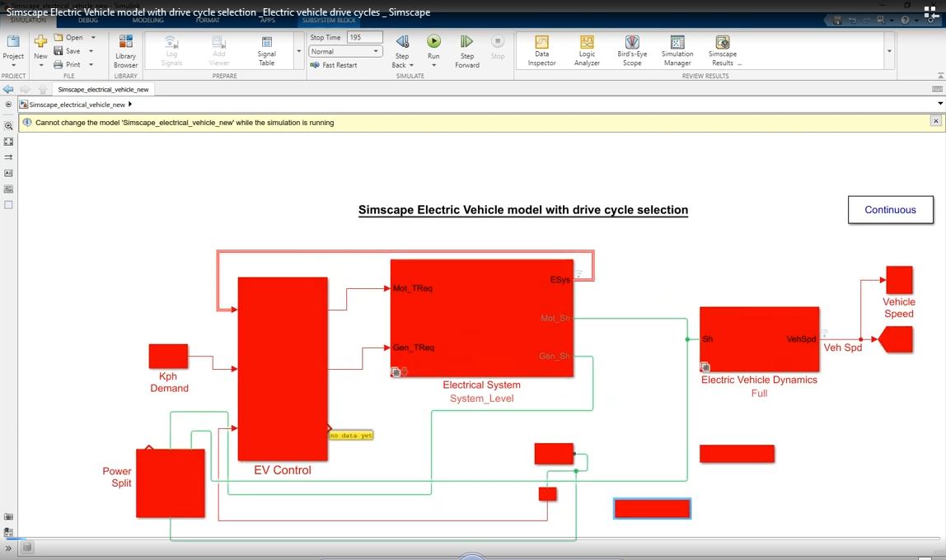Select the Power Split block
This screenshot has height=560, width=946.
[x=170, y=483]
